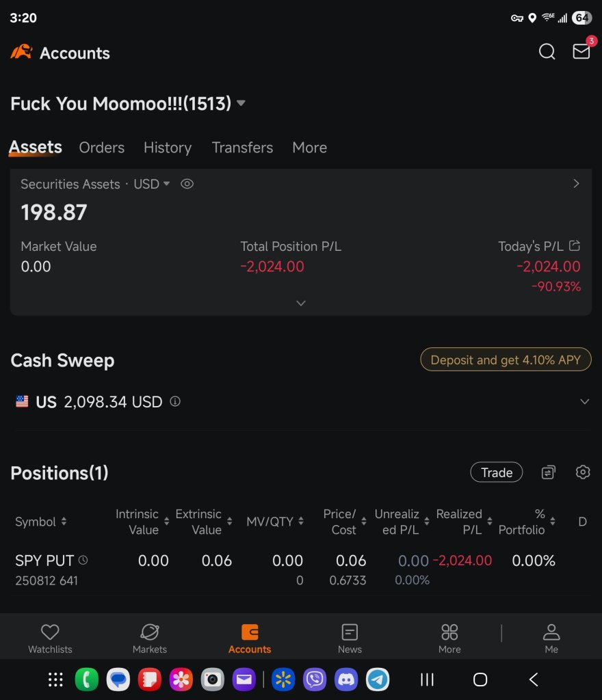
Task: Open positions settings gear icon
Action: (x=583, y=472)
